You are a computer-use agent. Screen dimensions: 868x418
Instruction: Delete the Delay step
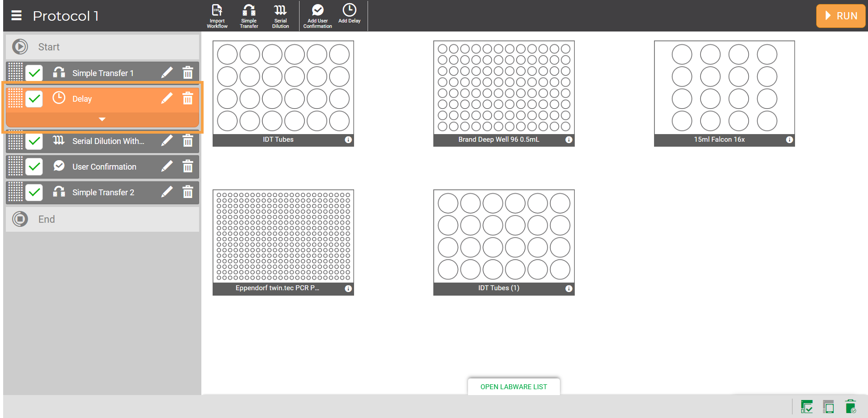tap(188, 99)
